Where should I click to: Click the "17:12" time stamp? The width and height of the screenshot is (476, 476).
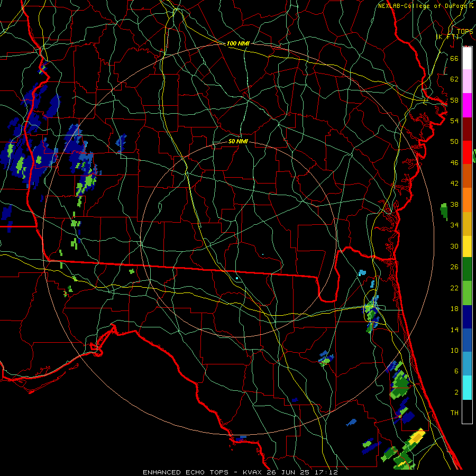[x=326, y=472]
